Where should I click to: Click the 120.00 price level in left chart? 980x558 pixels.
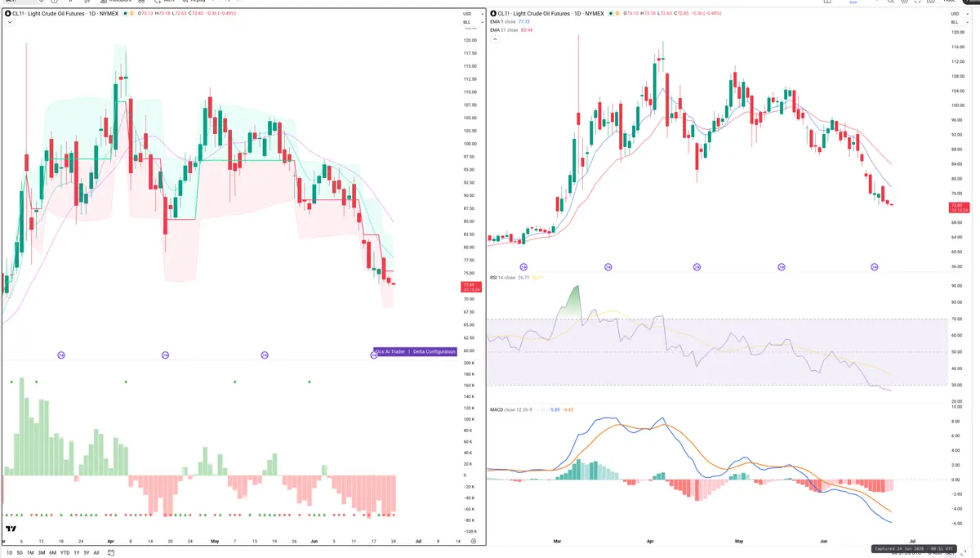(x=470, y=40)
